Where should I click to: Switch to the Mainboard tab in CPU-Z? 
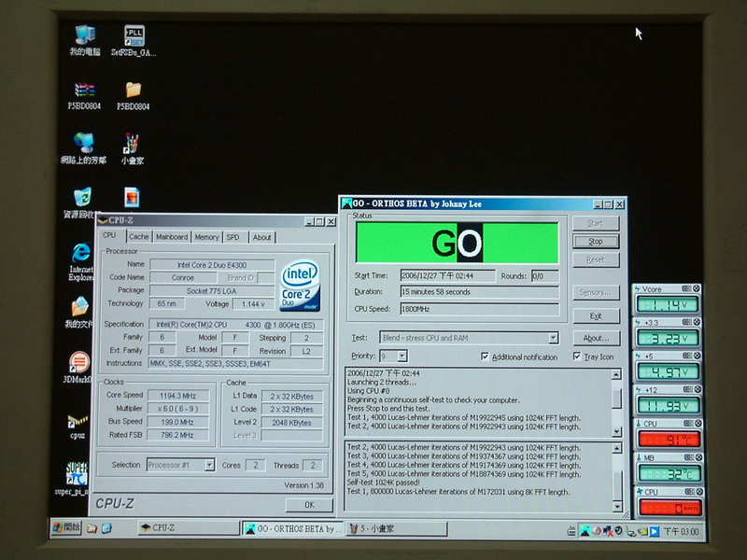(172, 237)
